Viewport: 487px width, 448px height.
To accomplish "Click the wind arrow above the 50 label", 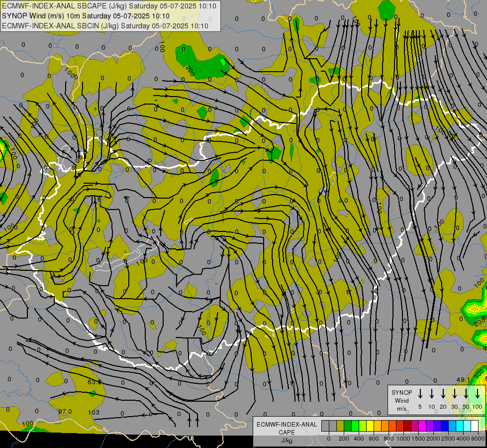I will (466, 393).
